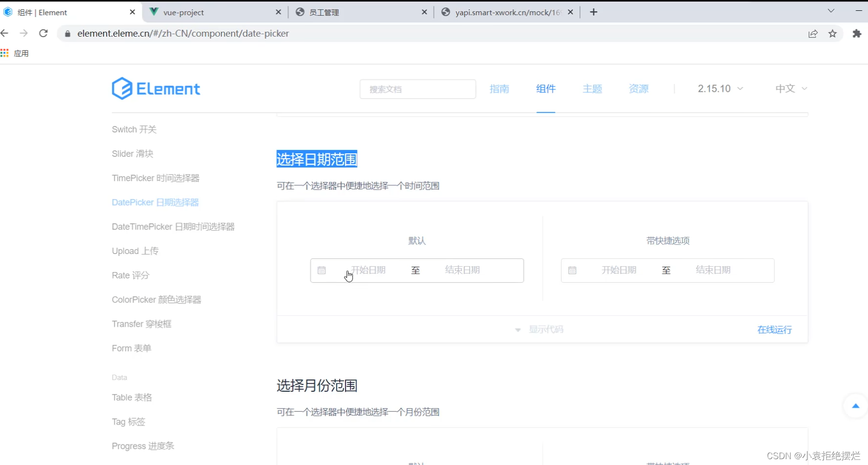Click the 带快捷选项 label
The image size is (868, 465).
668,241
